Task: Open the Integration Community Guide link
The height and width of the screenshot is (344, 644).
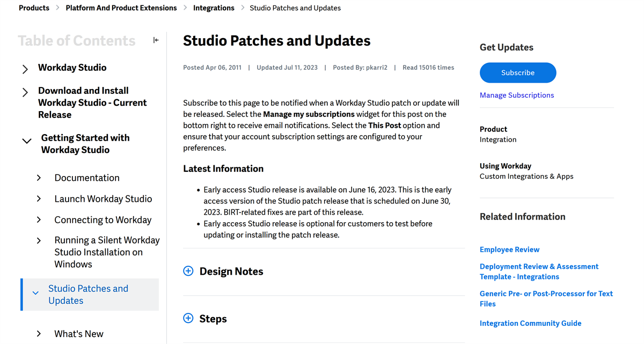Action: (x=531, y=323)
